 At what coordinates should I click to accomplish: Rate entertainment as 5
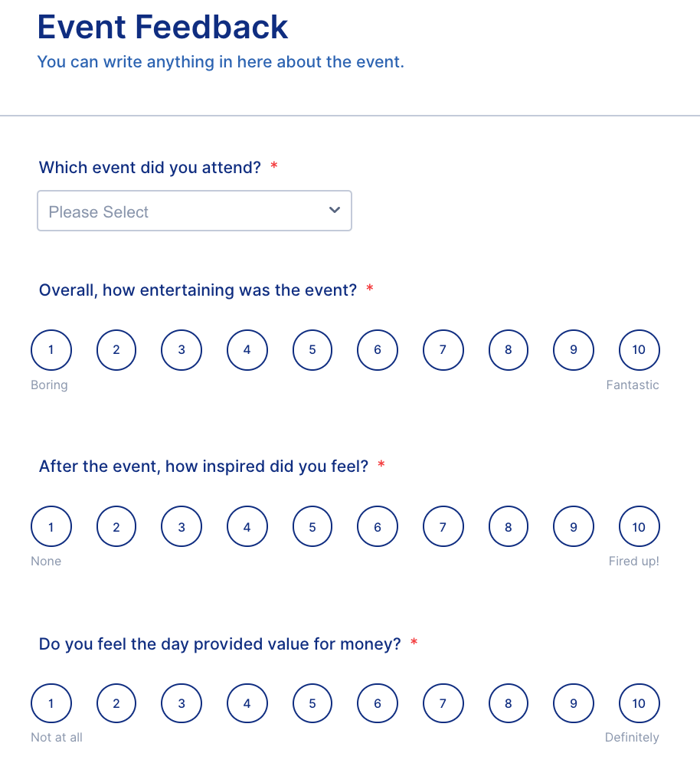coord(312,350)
